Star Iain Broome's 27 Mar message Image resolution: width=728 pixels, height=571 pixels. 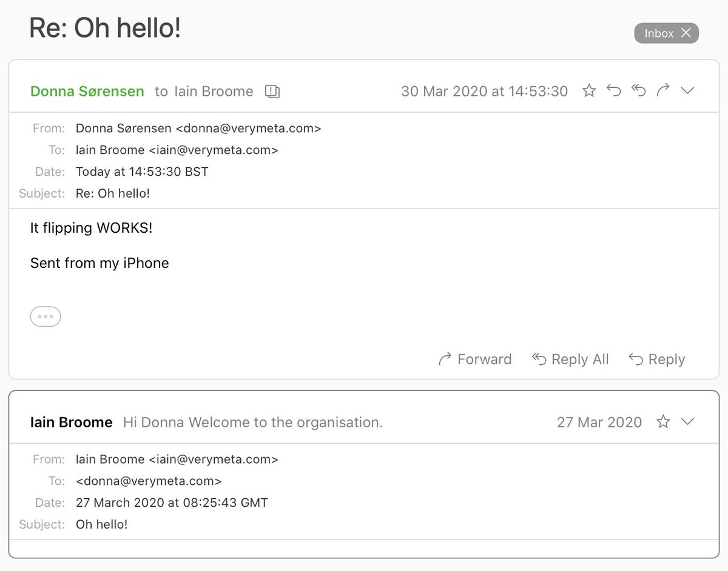click(x=663, y=422)
